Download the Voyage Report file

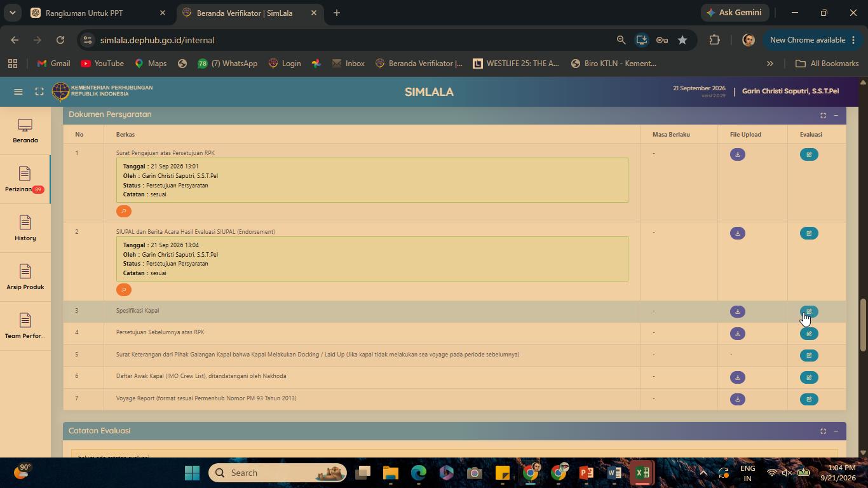click(x=737, y=400)
